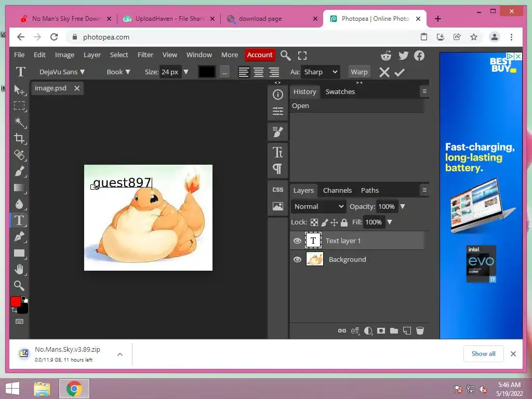
Task: Switch to the Swatches tab
Action: (x=340, y=91)
